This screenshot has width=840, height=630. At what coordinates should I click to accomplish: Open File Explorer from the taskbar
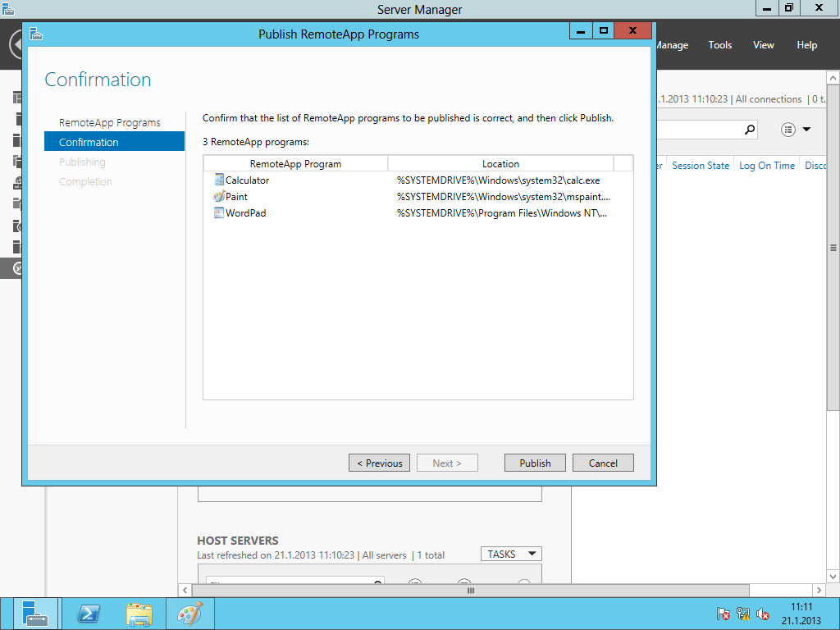(139, 614)
